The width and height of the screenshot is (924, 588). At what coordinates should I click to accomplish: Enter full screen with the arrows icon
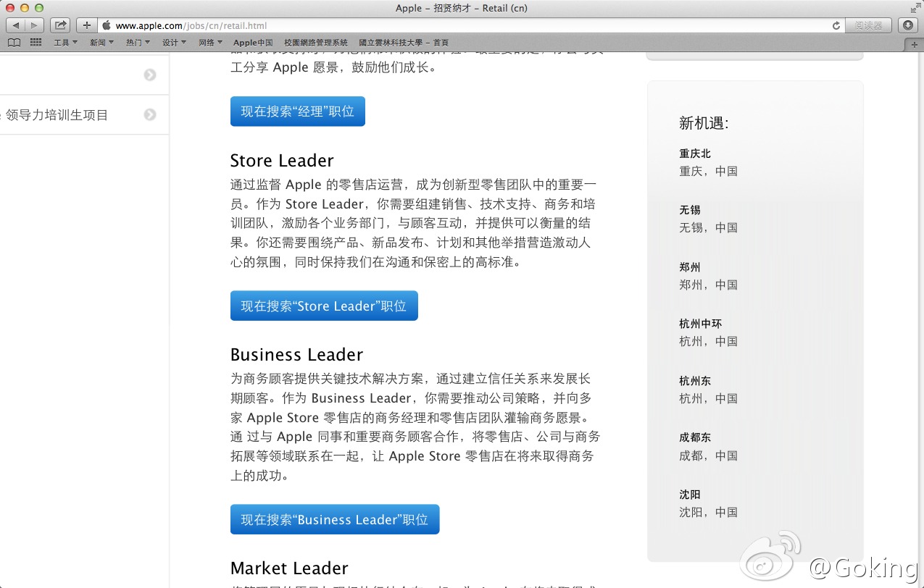915,8
